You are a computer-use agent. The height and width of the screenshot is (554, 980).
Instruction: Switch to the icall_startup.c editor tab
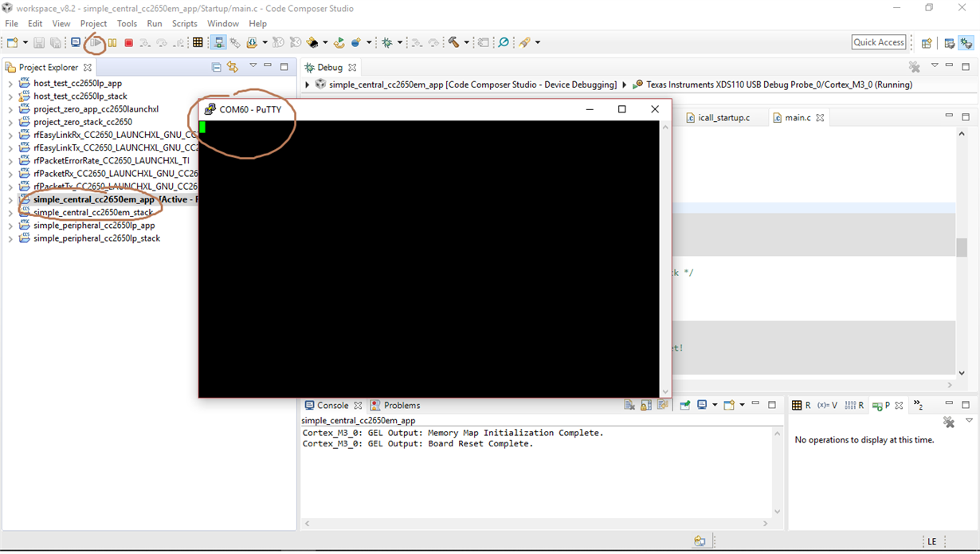717,117
